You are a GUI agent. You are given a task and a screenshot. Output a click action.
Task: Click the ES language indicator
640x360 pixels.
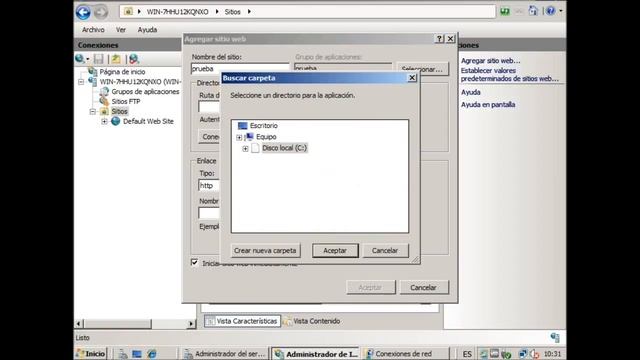467,354
